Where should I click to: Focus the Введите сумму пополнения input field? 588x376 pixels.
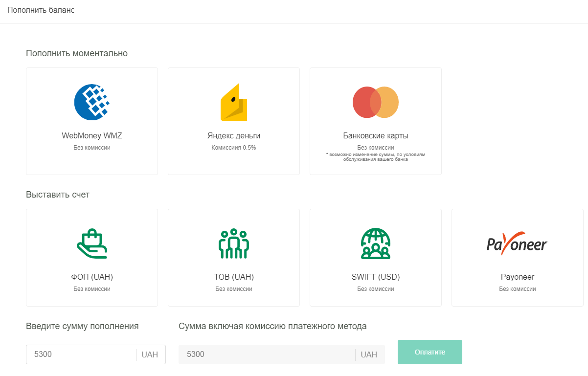(x=81, y=354)
